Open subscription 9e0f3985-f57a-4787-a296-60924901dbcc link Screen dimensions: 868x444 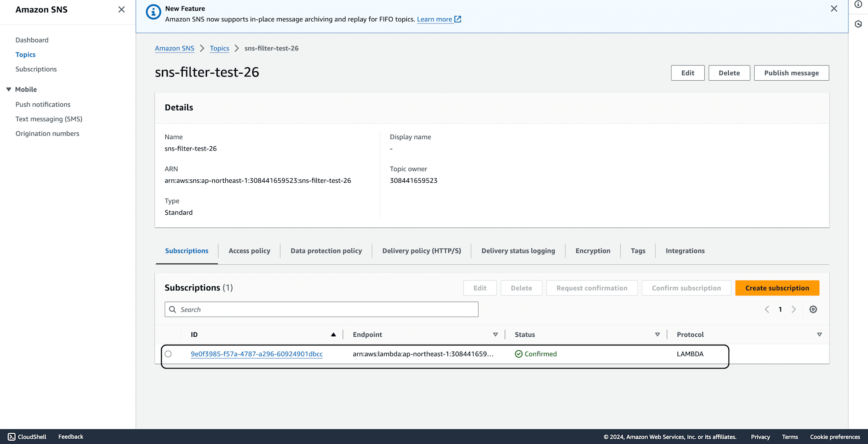(256, 354)
